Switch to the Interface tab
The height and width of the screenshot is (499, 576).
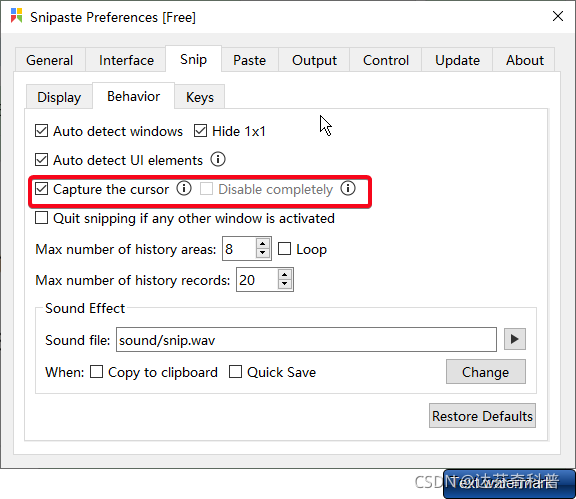pyautogui.click(x=126, y=60)
